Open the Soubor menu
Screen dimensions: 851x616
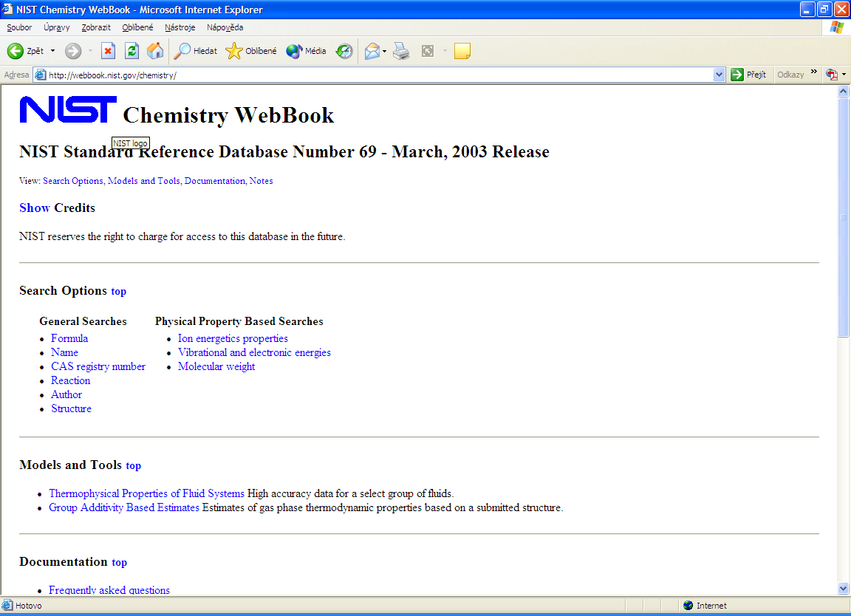(19, 27)
